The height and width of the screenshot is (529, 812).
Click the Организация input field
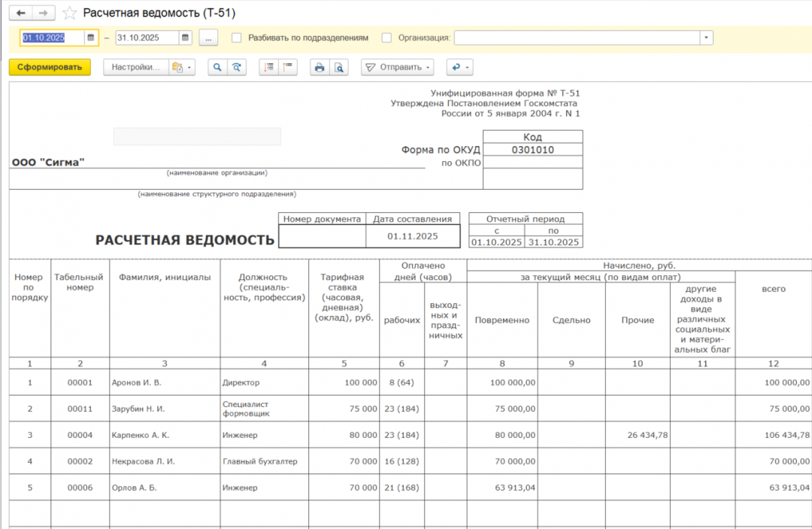(x=577, y=38)
